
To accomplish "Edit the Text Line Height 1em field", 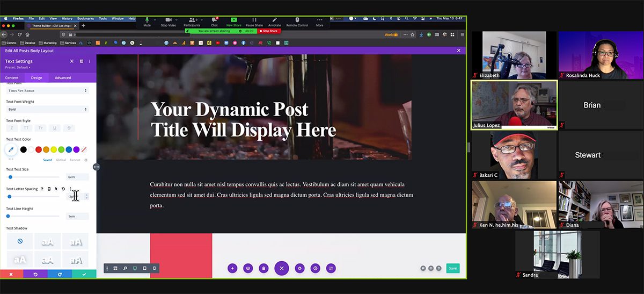I will (77, 216).
